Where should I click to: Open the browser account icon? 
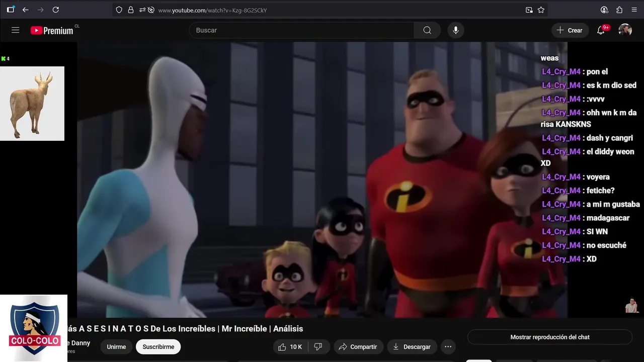point(604,10)
